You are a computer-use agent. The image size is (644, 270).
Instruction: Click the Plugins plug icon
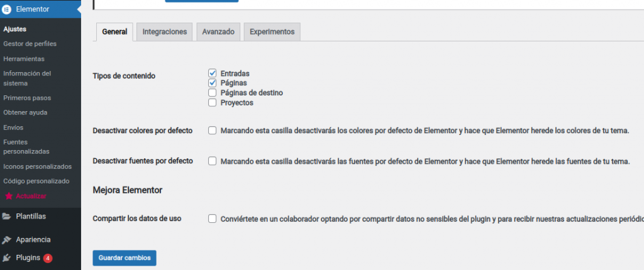(7, 258)
